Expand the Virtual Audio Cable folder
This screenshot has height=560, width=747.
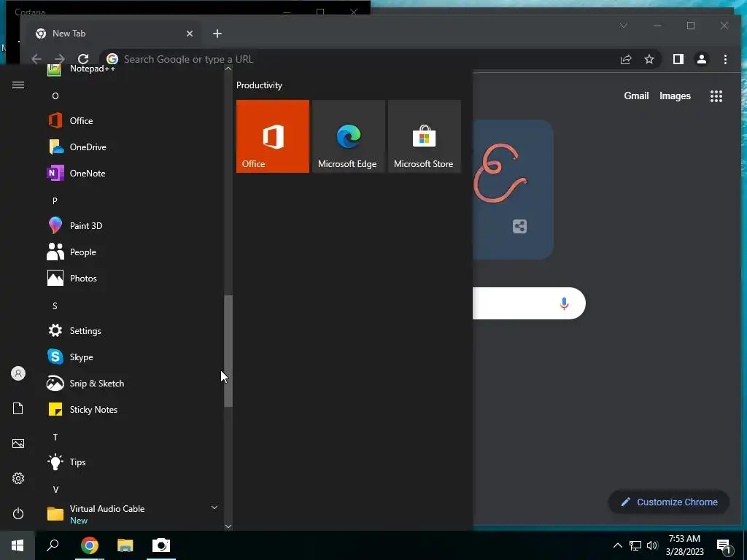[x=133, y=514]
